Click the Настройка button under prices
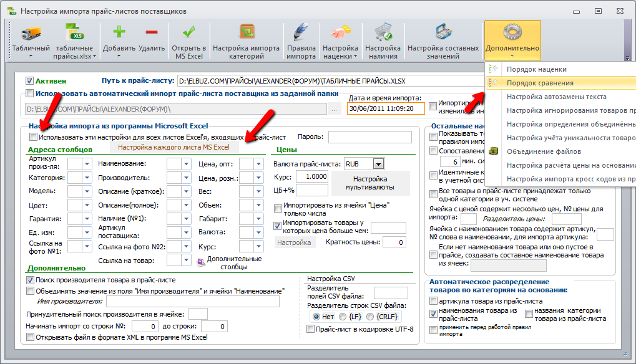 [294, 242]
